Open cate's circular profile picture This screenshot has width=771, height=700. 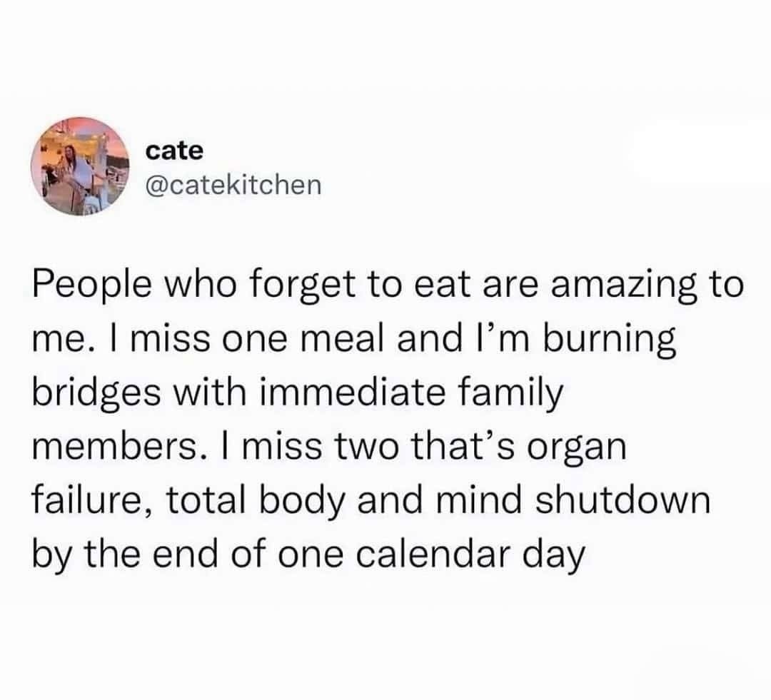click(x=80, y=166)
